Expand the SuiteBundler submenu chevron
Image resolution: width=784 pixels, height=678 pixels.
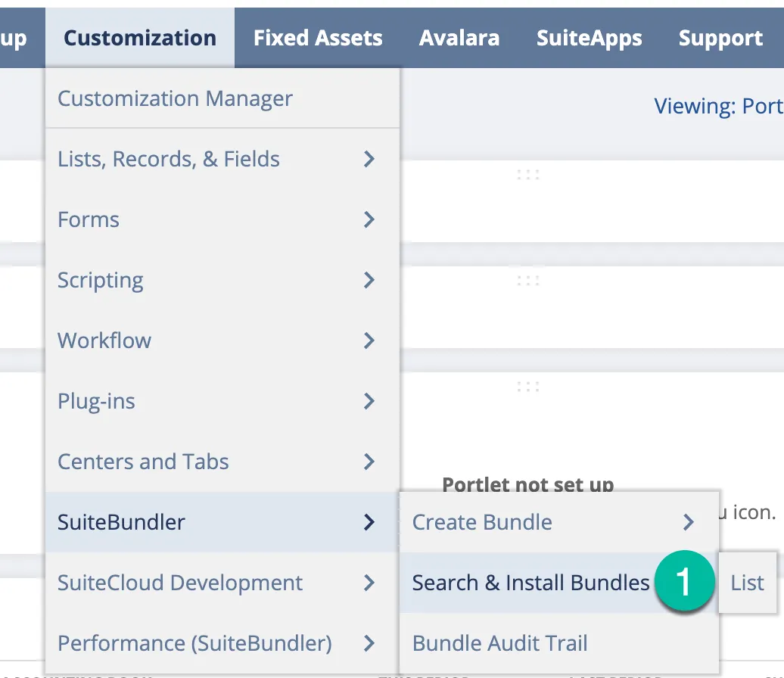(369, 522)
